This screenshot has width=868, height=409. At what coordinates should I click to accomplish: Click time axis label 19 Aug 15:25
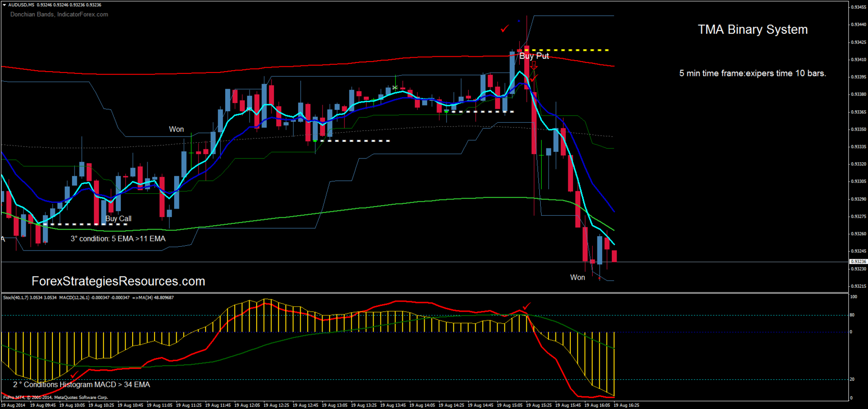click(x=539, y=405)
